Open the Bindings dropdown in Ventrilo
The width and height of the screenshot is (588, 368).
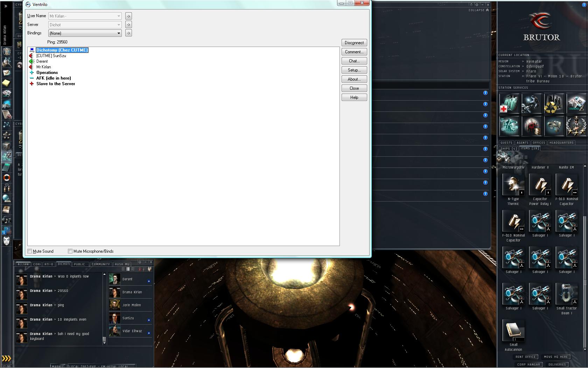click(85, 33)
